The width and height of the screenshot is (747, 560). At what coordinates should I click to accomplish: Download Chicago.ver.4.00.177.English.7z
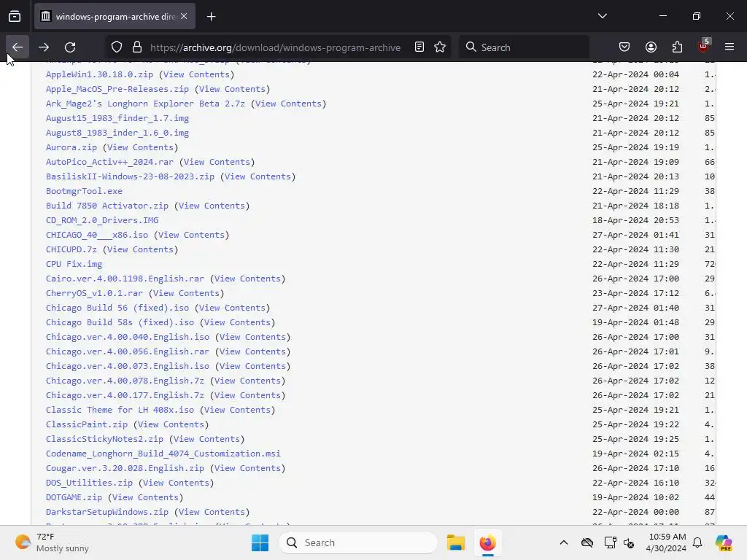tap(125, 395)
